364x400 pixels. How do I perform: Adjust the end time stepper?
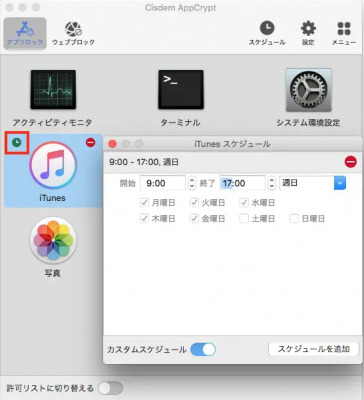(272, 183)
